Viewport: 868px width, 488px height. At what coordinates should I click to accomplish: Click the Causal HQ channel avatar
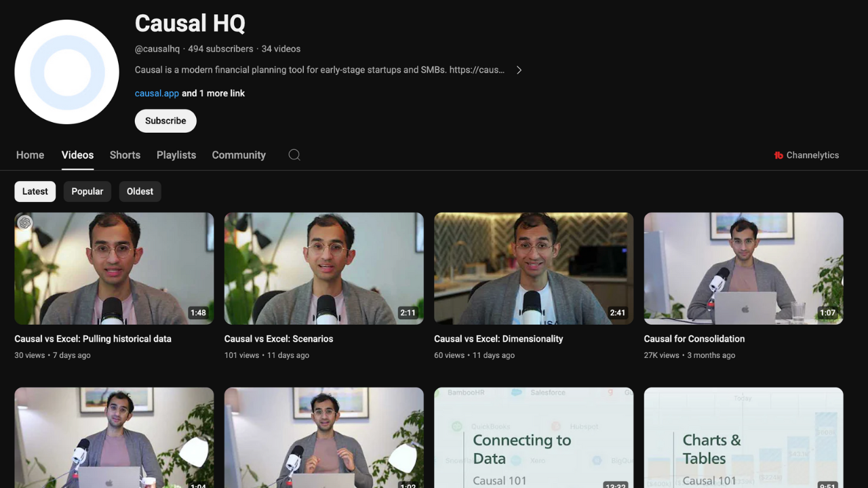(66, 72)
